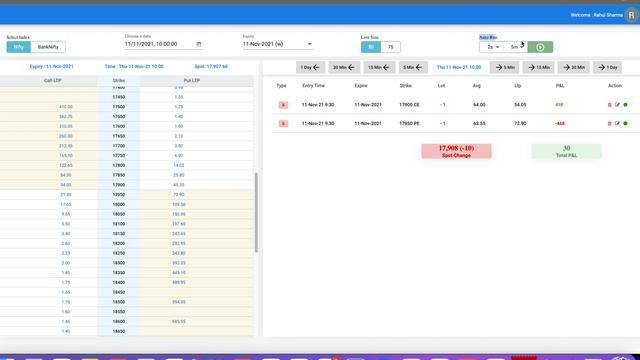This screenshot has height=360, width=640.
Task: Click the Total P&L 30 box
Action: point(567,151)
